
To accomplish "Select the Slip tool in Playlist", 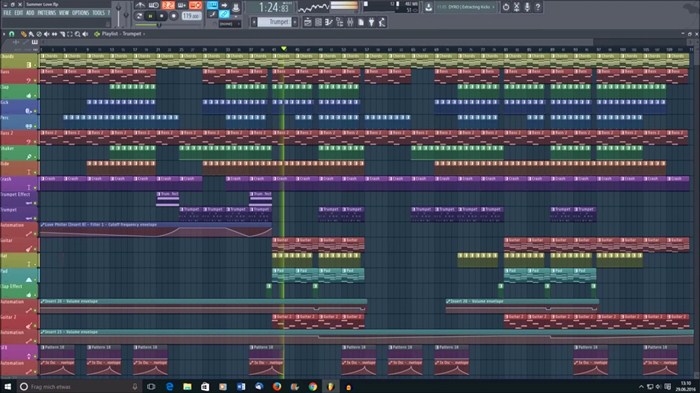I will coord(54,34).
